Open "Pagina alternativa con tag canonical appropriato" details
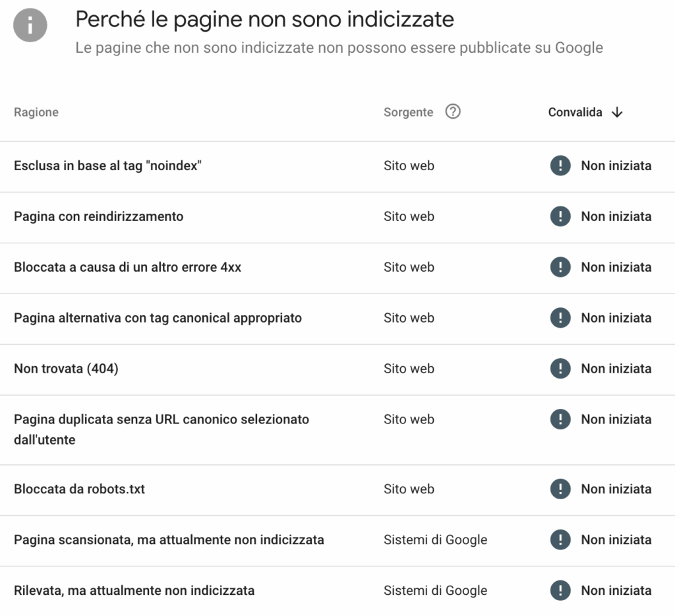 coord(158,317)
